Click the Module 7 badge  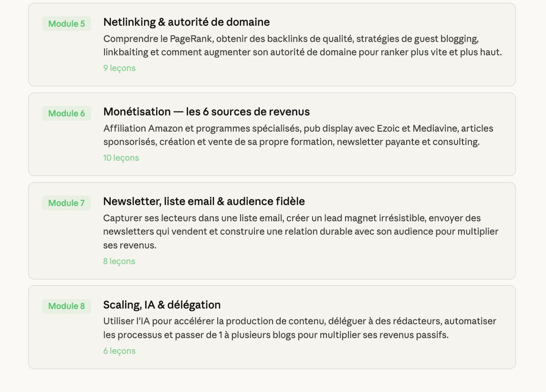click(x=66, y=203)
